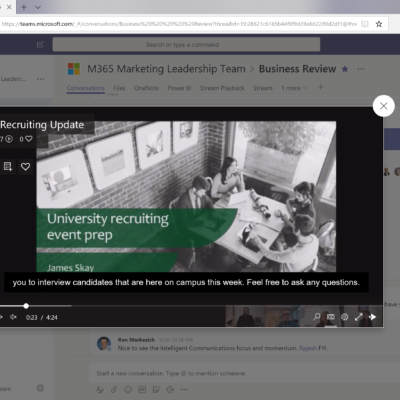Open channel more options ellipsis
The height and width of the screenshot is (400, 400).
tap(361, 69)
